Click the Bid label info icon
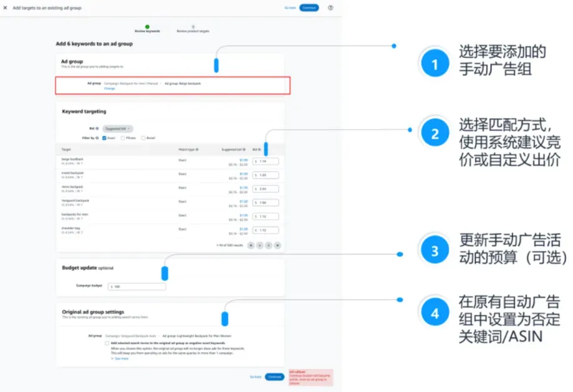The width and height of the screenshot is (573, 392). 97,128
